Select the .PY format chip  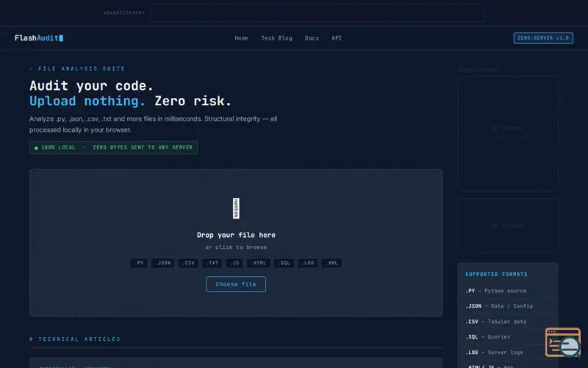(x=139, y=263)
